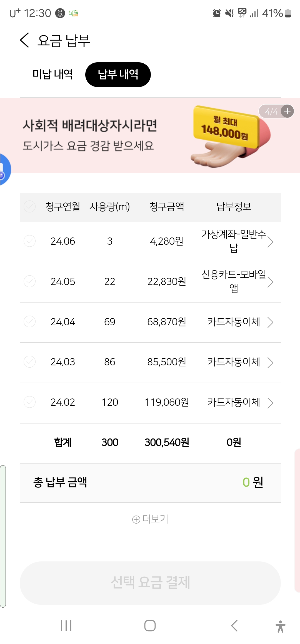The width and height of the screenshot is (300, 644).
Task: Tap the alarm icon in status bar
Action: click(x=217, y=13)
